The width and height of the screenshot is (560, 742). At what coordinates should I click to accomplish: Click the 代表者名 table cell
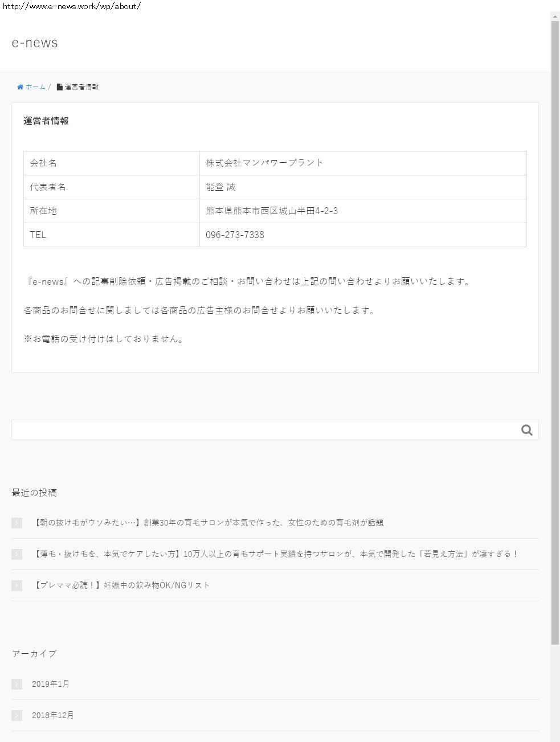112,187
